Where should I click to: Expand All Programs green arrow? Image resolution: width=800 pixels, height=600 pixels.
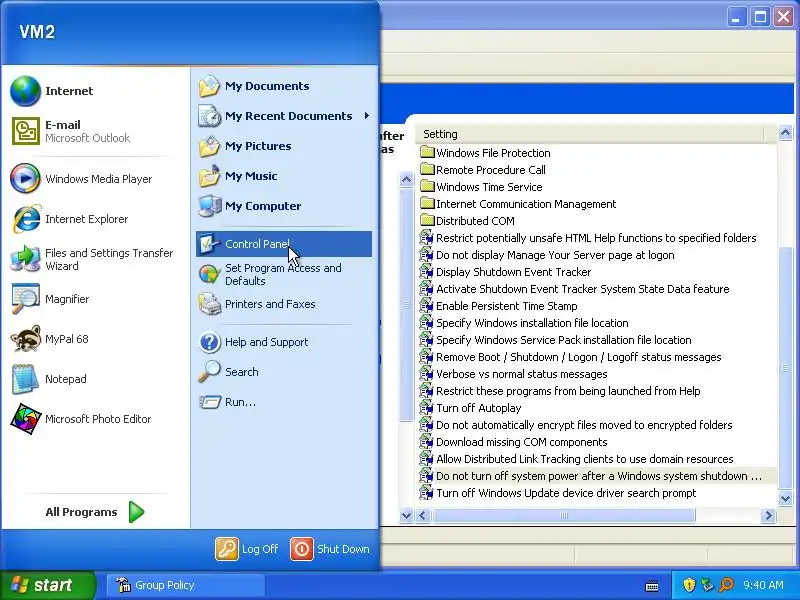136,512
